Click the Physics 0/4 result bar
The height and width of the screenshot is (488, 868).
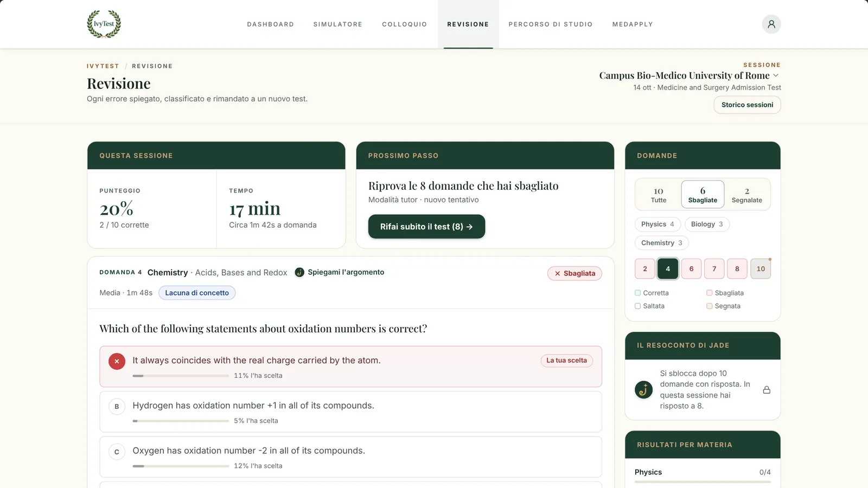tap(703, 481)
